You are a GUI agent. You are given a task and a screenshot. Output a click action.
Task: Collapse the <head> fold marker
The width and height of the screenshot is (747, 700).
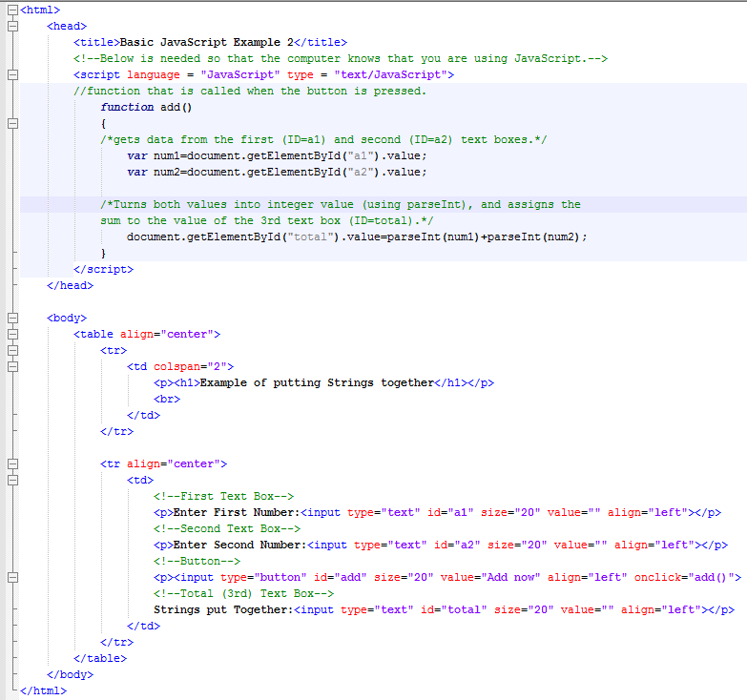12,26
